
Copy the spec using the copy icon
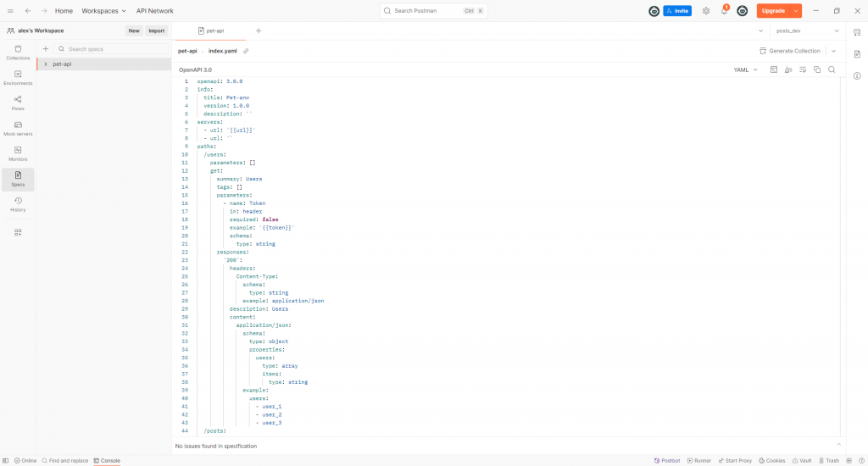click(x=817, y=69)
